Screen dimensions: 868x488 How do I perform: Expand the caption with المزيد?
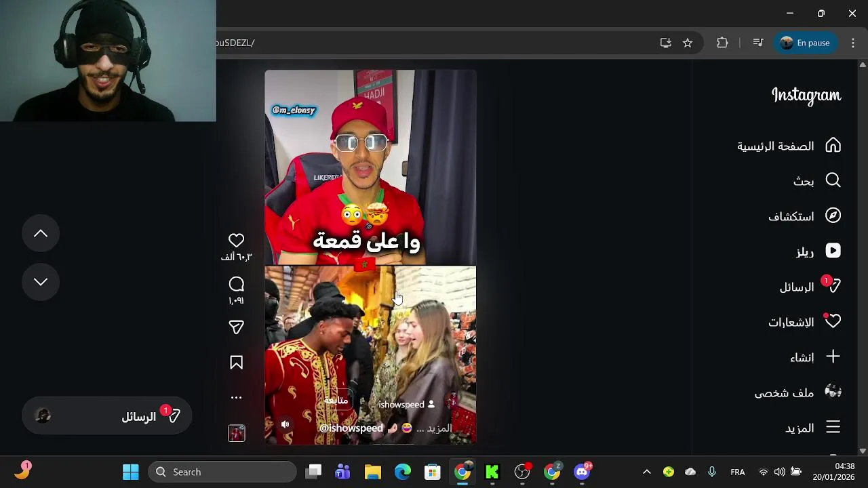click(439, 428)
